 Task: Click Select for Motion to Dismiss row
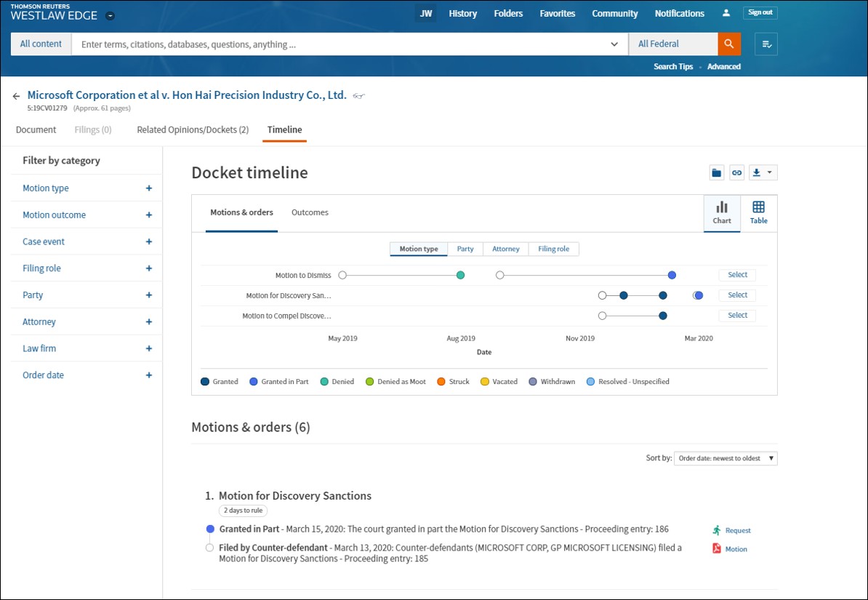point(737,275)
